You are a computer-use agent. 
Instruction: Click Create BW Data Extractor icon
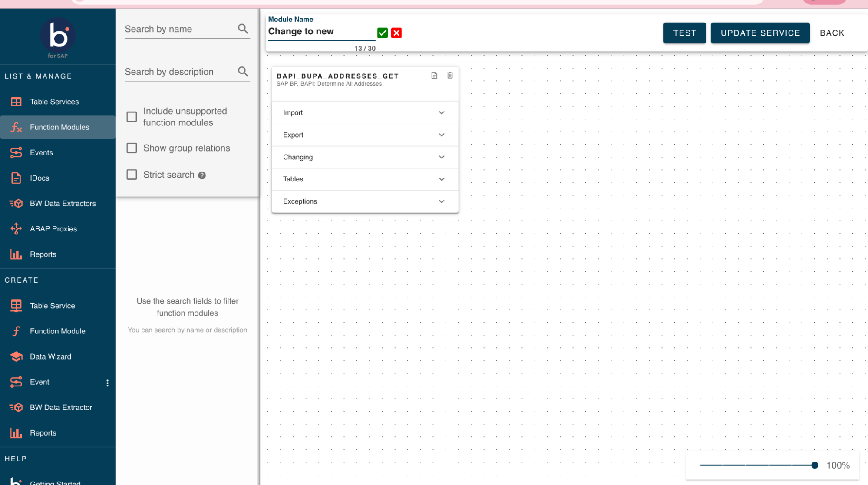[x=16, y=407]
